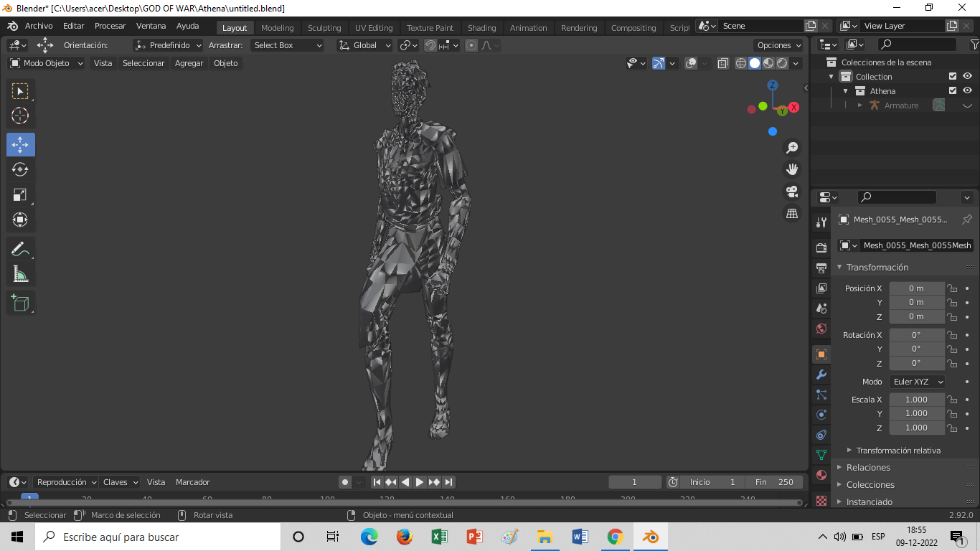Open the timeline Marcador menu
The width and height of the screenshot is (980, 551).
coord(193,482)
